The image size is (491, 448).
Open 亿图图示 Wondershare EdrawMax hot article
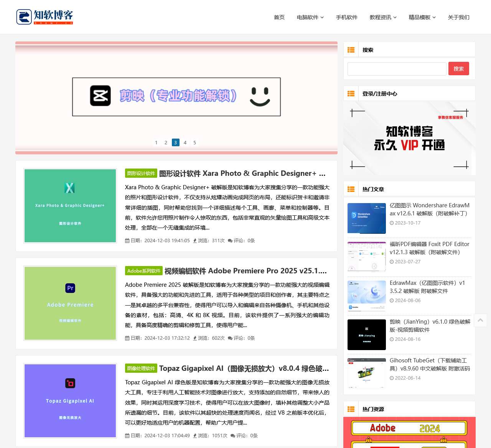[x=430, y=209]
